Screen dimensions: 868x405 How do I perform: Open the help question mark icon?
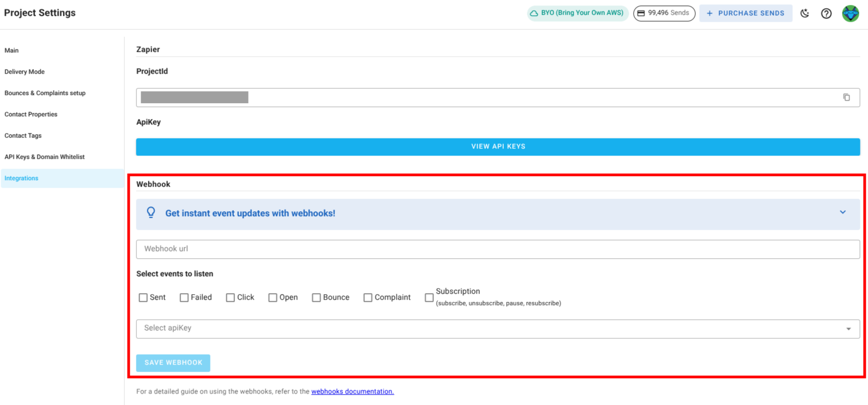click(827, 13)
